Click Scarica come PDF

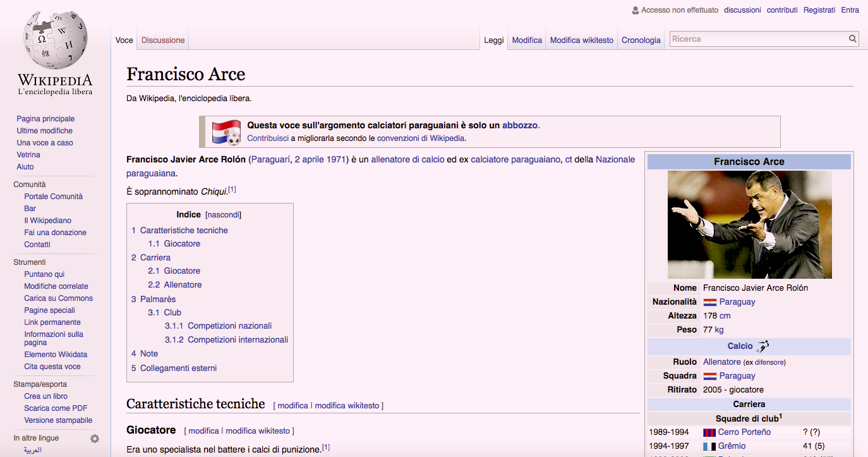[x=56, y=408]
